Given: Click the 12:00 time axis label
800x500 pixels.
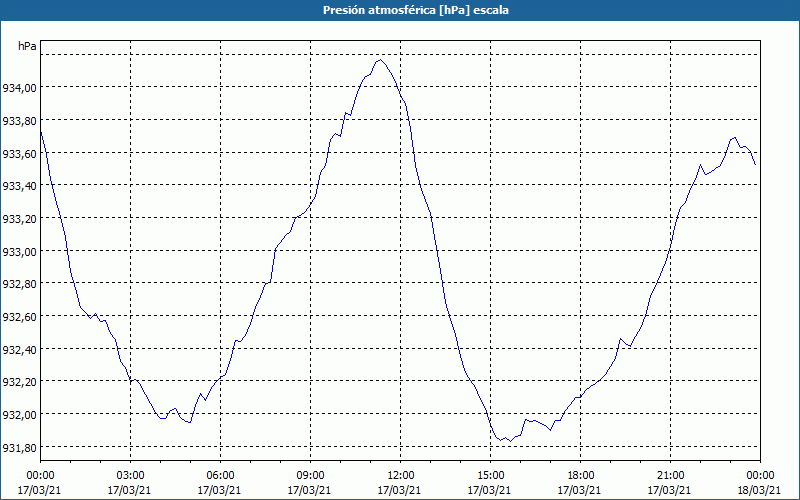Looking at the screenshot, I should click(x=401, y=476).
